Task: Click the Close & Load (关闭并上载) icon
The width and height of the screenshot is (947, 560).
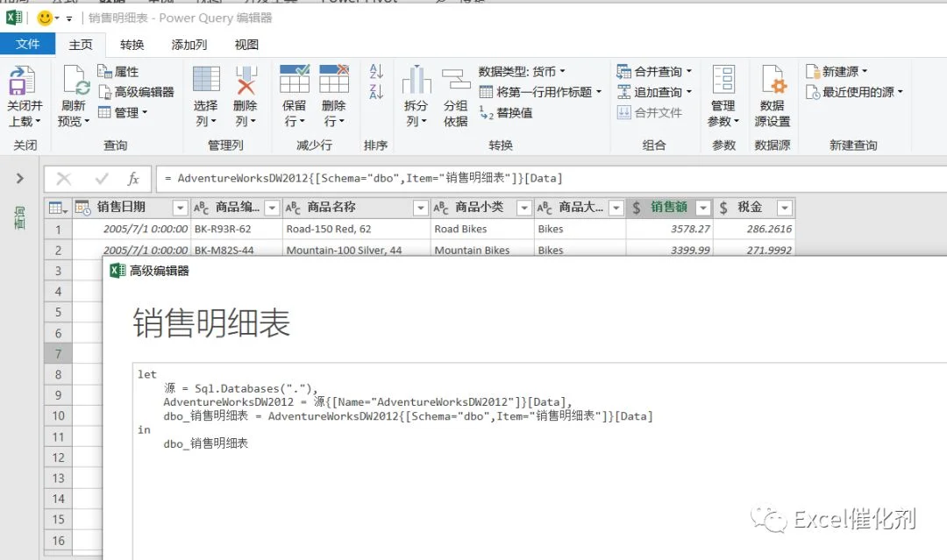Action: point(22,81)
